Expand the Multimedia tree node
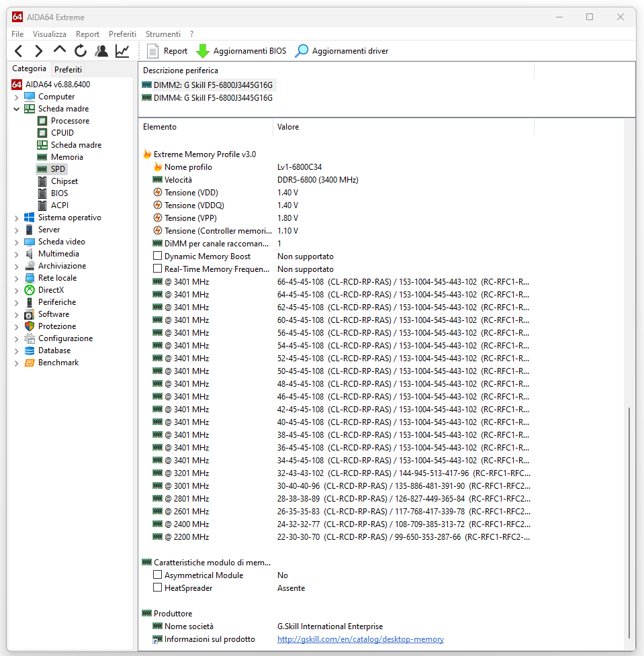This screenshot has width=644, height=656. click(x=16, y=254)
